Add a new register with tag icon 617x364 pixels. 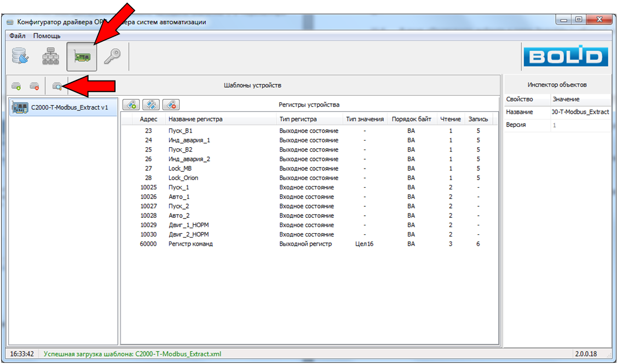pyautogui.click(x=132, y=105)
